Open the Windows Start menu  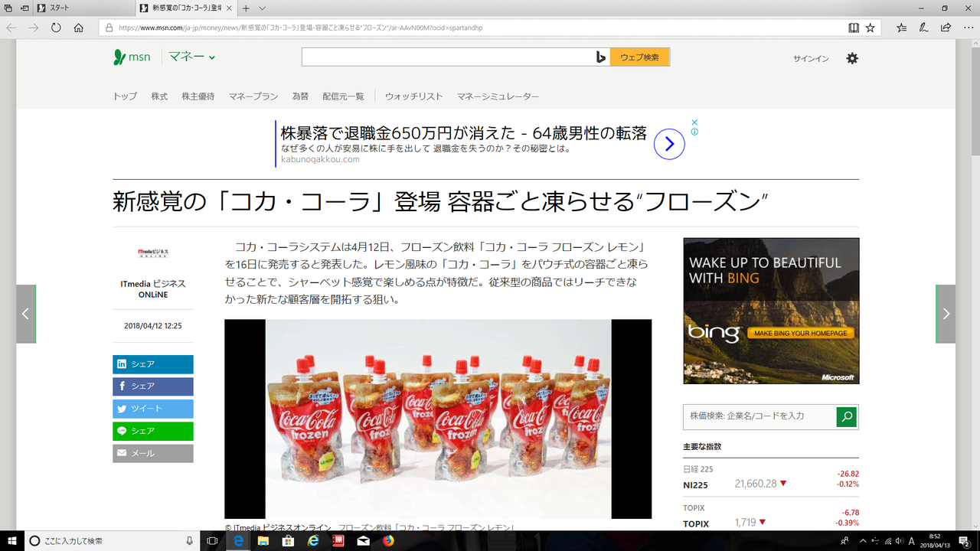11,541
